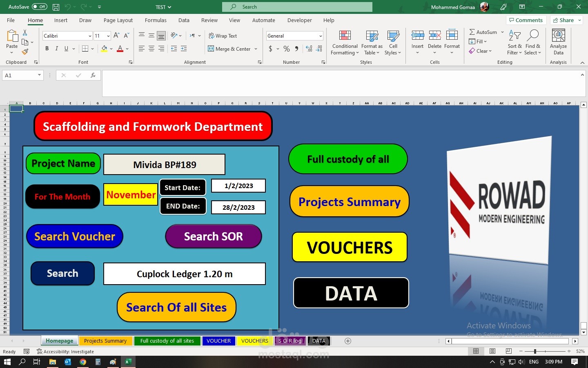This screenshot has width=588, height=368.
Task: Click the Cut scissors icon
Action: point(25,32)
